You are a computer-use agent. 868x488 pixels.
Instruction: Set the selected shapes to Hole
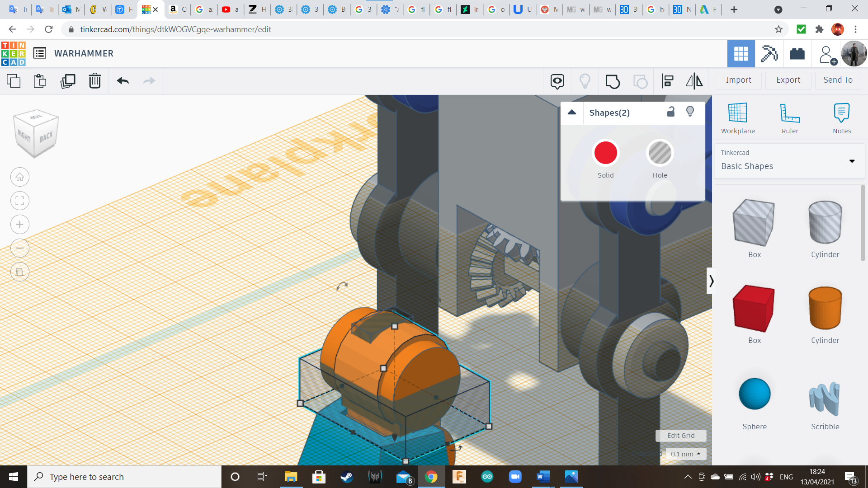[x=660, y=154]
